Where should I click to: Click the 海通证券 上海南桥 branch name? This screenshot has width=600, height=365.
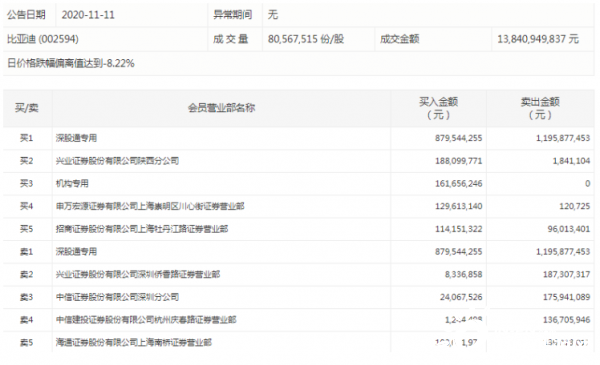point(134,342)
